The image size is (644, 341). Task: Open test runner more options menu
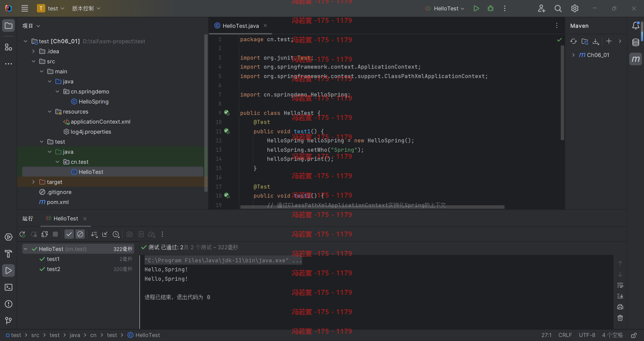pyautogui.click(x=162, y=234)
